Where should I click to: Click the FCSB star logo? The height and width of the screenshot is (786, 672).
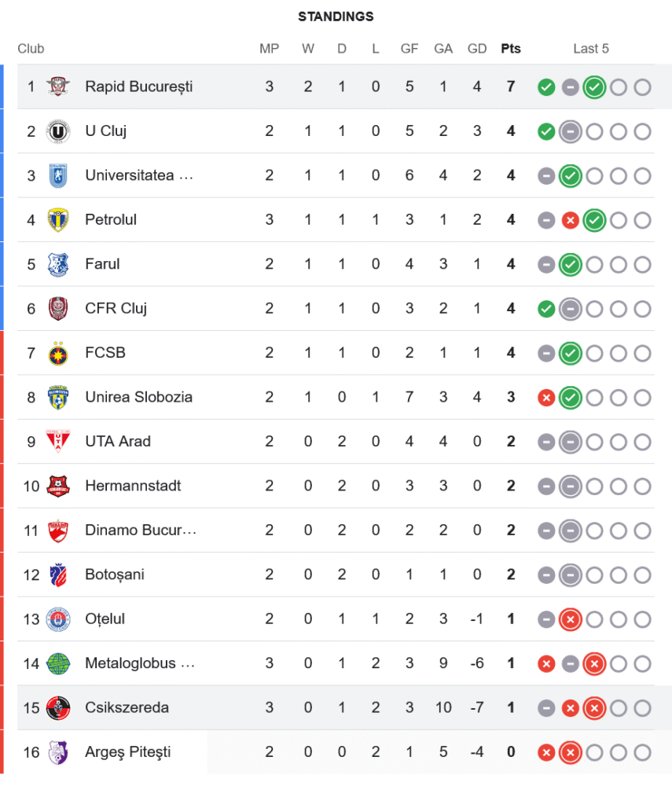[58, 353]
